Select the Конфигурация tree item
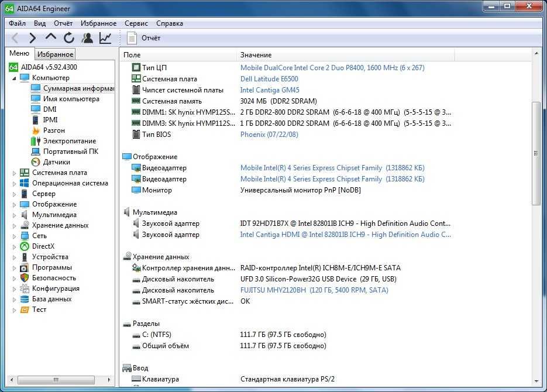 point(56,288)
